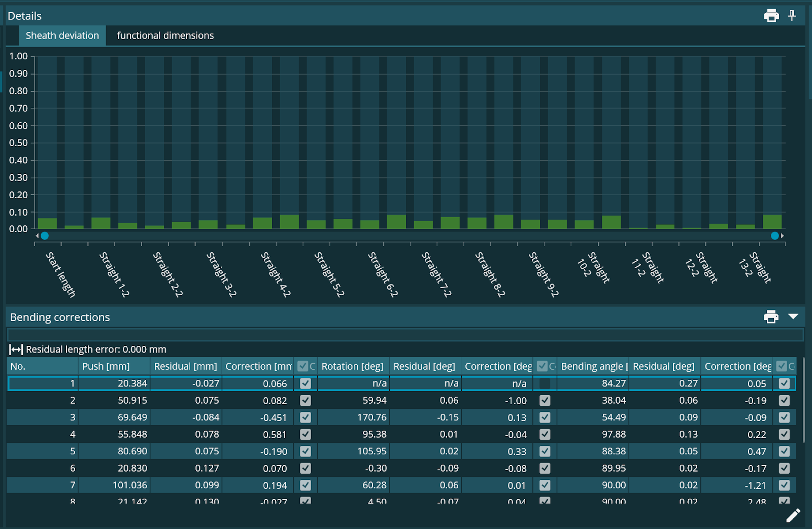Viewport: 812px width, 529px height.
Task: Uncheck push correction for row 1
Action: click(x=306, y=383)
